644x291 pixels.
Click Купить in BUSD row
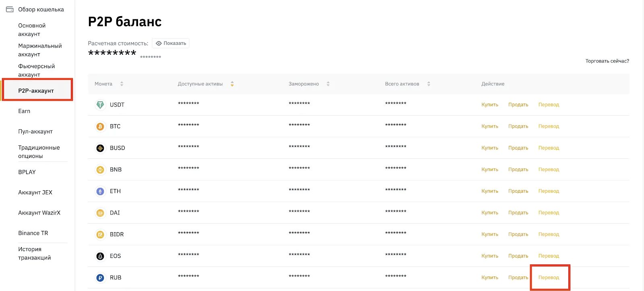[490, 148]
